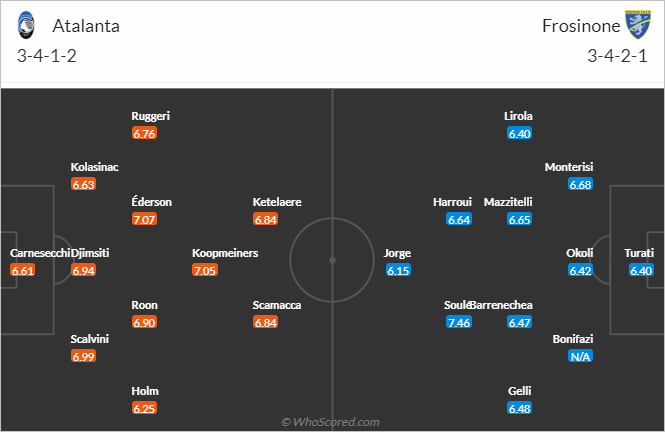The width and height of the screenshot is (665, 432).
Task: Select player name Monterisi
Action: point(569,167)
